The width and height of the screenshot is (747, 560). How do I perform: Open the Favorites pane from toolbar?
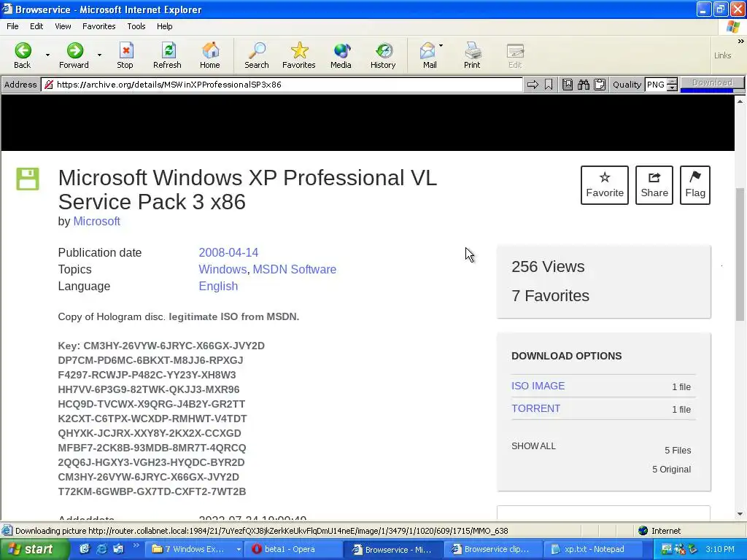[x=298, y=55]
